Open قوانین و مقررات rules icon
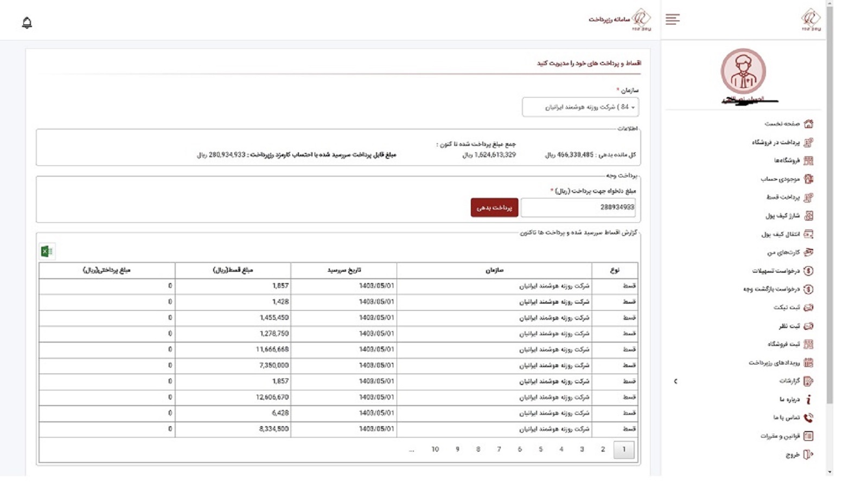Viewport: 868px width, 488px height. click(x=809, y=435)
